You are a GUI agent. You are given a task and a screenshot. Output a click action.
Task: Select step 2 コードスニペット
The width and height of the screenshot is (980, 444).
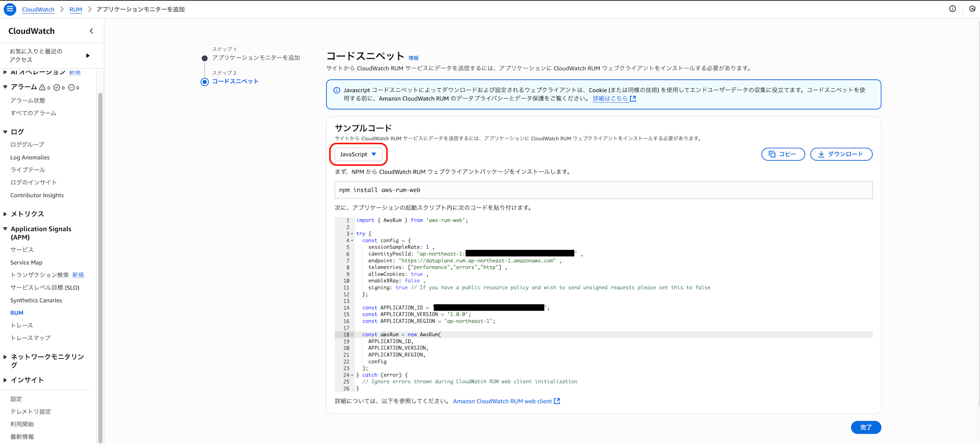tap(235, 81)
